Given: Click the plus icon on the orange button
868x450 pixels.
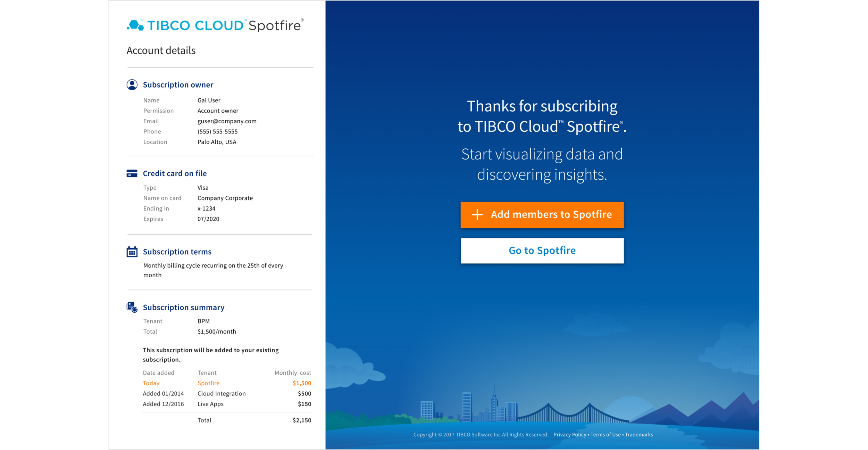Looking at the screenshot, I should click(x=477, y=214).
